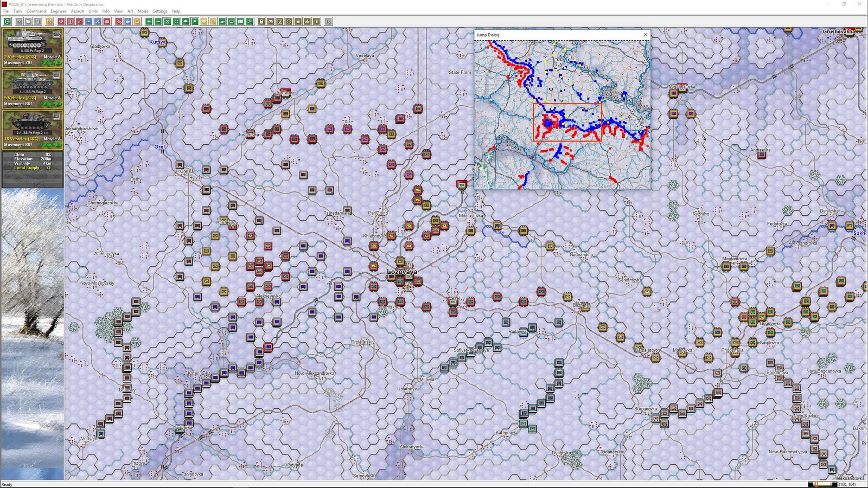
Task: Click the green open-book map icon
Action: click(x=241, y=22)
